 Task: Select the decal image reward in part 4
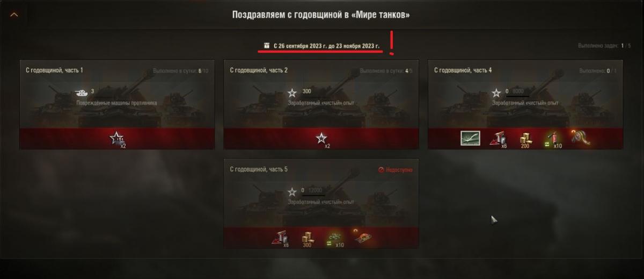click(470, 139)
